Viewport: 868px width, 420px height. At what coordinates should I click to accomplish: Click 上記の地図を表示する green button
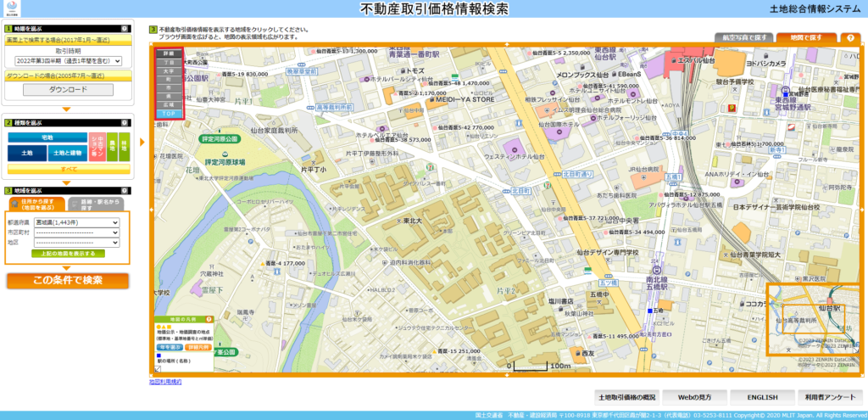coord(69,253)
